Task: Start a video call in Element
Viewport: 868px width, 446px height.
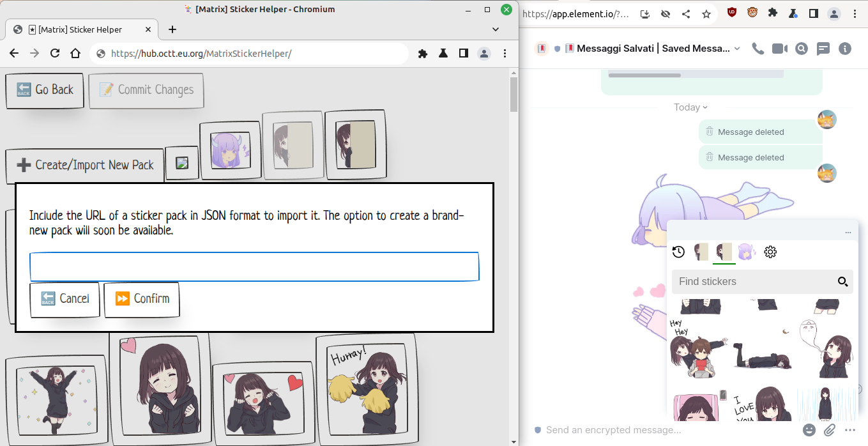Action: point(779,49)
